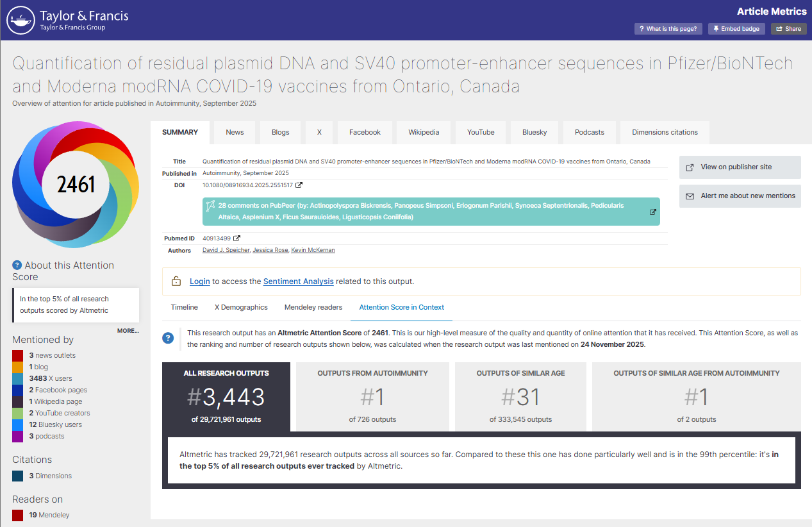Click the envelope icon in Alert me button
Screen dimensions: 812x527
coord(690,196)
